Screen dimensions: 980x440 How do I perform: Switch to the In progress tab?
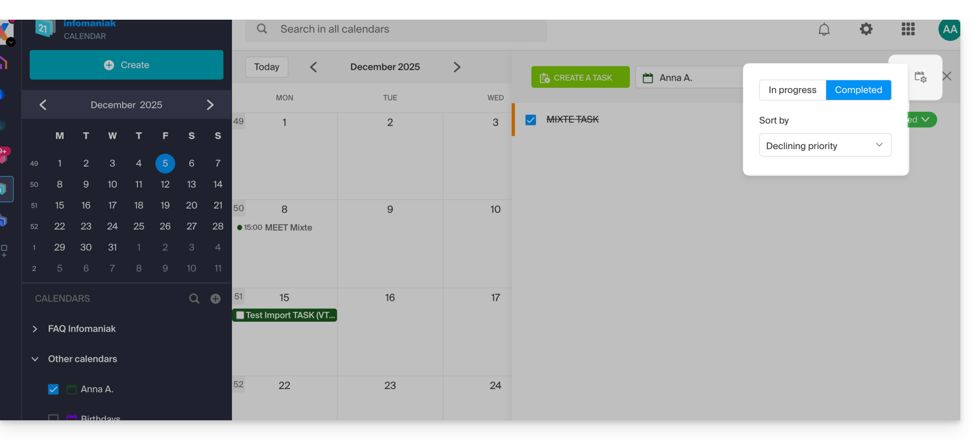click(x=792, y=90)
